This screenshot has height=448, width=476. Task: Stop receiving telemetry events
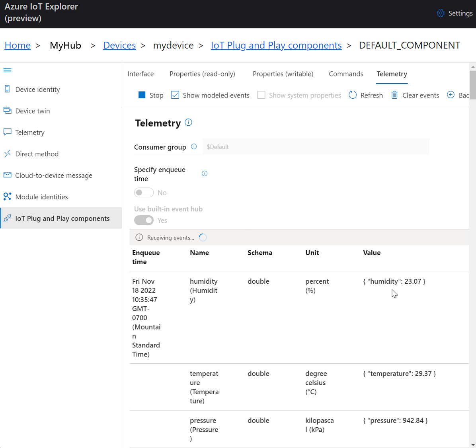[x=142, y=95]
